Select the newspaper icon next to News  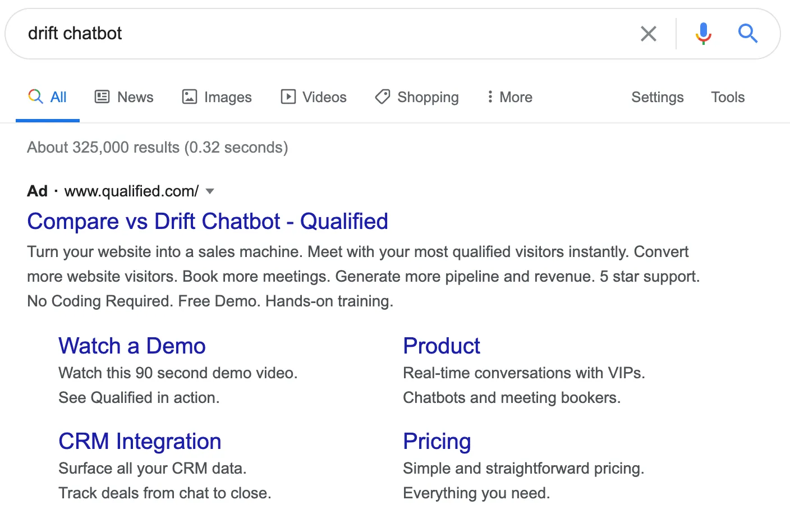tap(102, 97)
